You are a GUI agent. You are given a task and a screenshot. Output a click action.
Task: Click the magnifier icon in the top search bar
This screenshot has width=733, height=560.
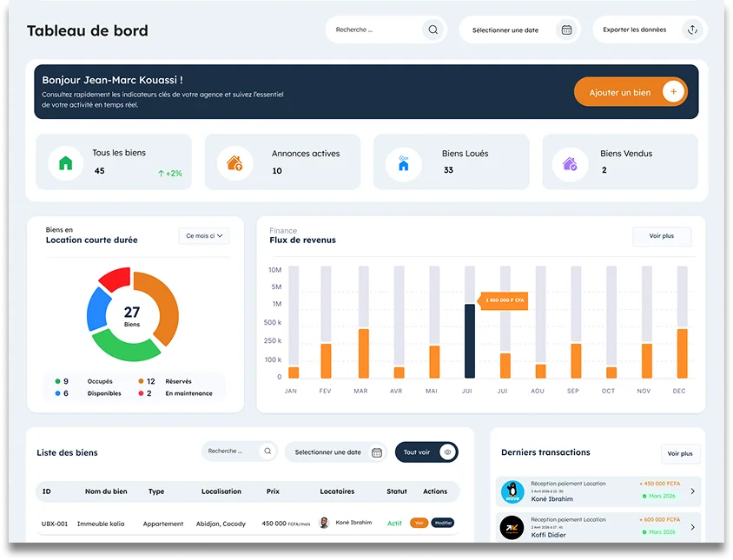(433, 29)
